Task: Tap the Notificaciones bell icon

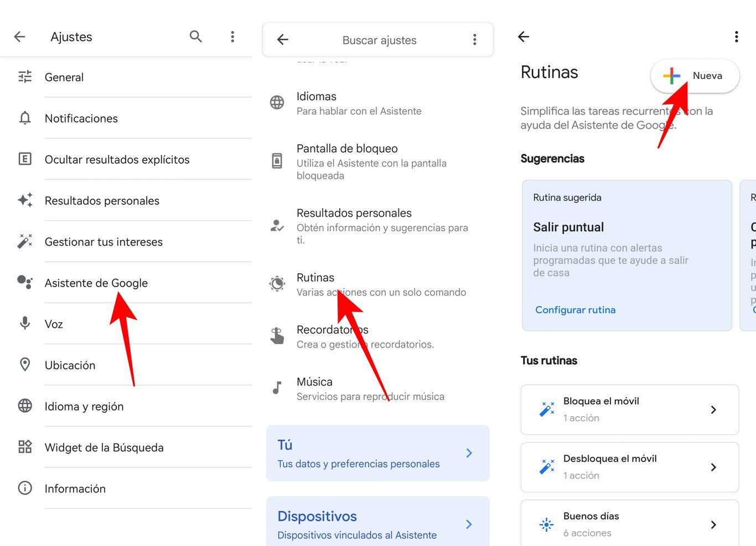Action: [x=25, y=118]
